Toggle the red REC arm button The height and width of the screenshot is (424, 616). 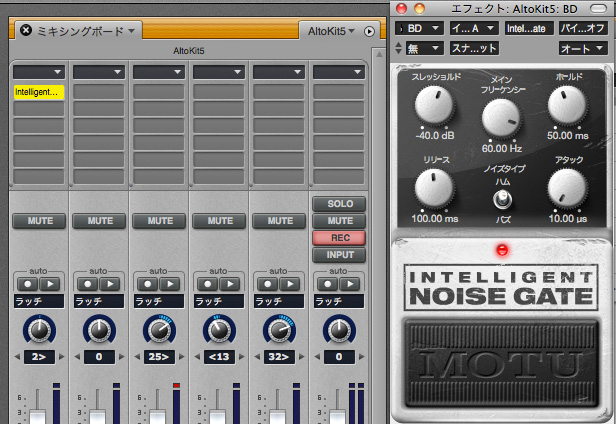point(339,238)
